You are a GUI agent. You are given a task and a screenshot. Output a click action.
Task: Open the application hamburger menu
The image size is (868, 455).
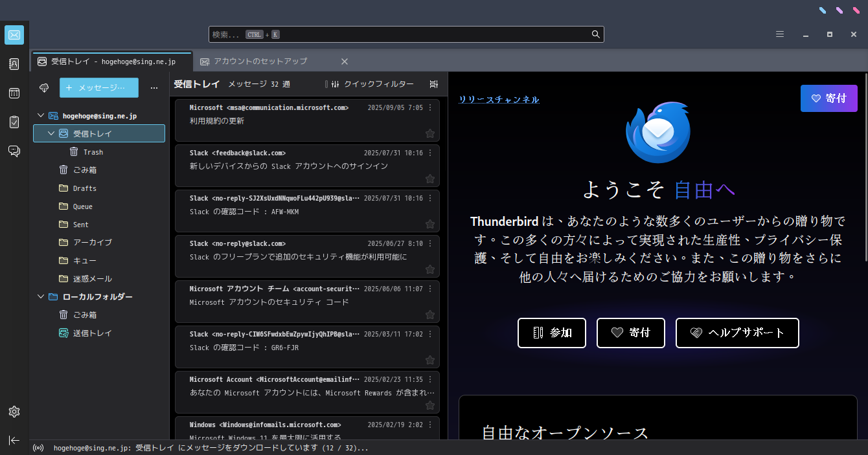tap(780, 34)
